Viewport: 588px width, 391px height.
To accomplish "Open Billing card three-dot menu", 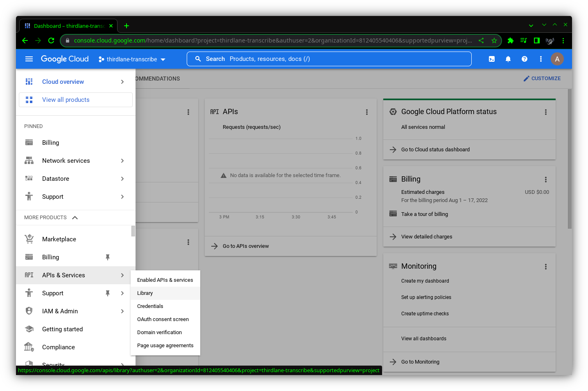I will [x=546, y=180].
